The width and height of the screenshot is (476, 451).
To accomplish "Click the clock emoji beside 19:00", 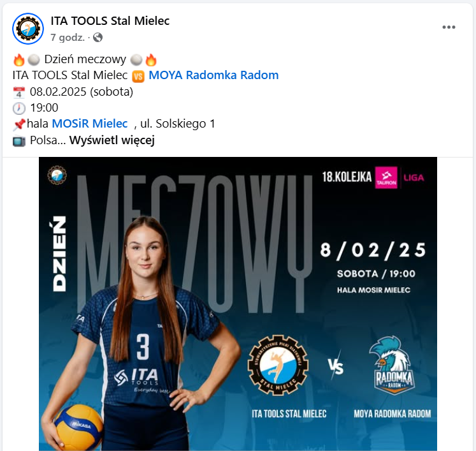I will pyautogui.click(x=19, y=108).
